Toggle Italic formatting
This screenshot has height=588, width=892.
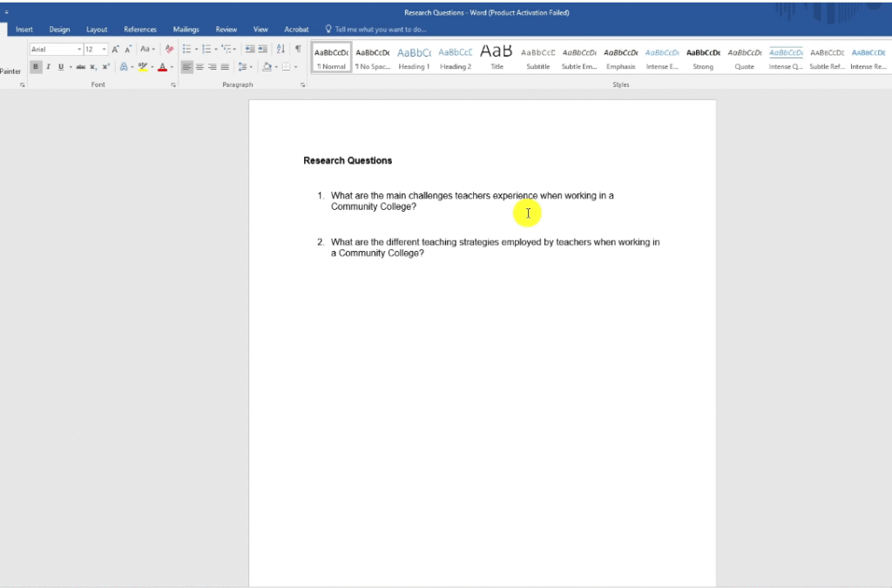click(48, 67)
